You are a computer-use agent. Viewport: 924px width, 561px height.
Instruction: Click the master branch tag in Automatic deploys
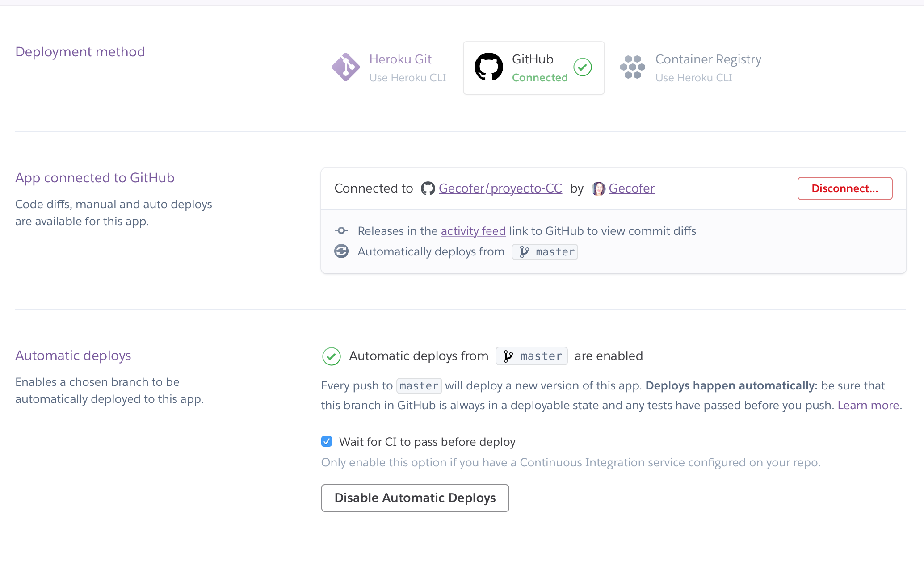click(532, 356)
